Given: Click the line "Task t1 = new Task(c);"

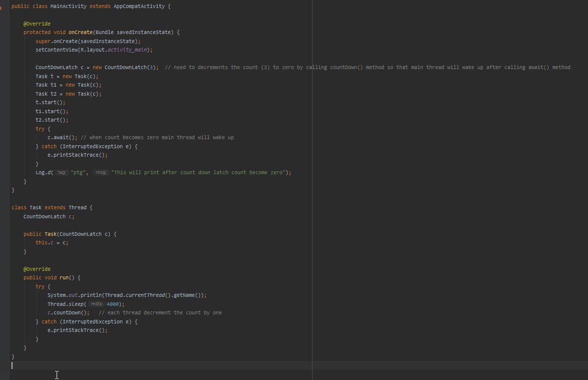Looking at the screenshot, I should click(68, 85).
